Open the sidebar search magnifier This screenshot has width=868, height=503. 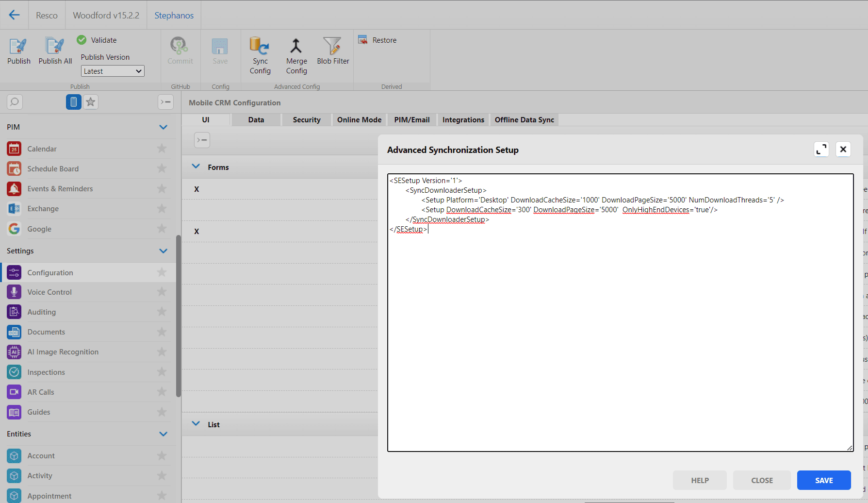point(15,102)
